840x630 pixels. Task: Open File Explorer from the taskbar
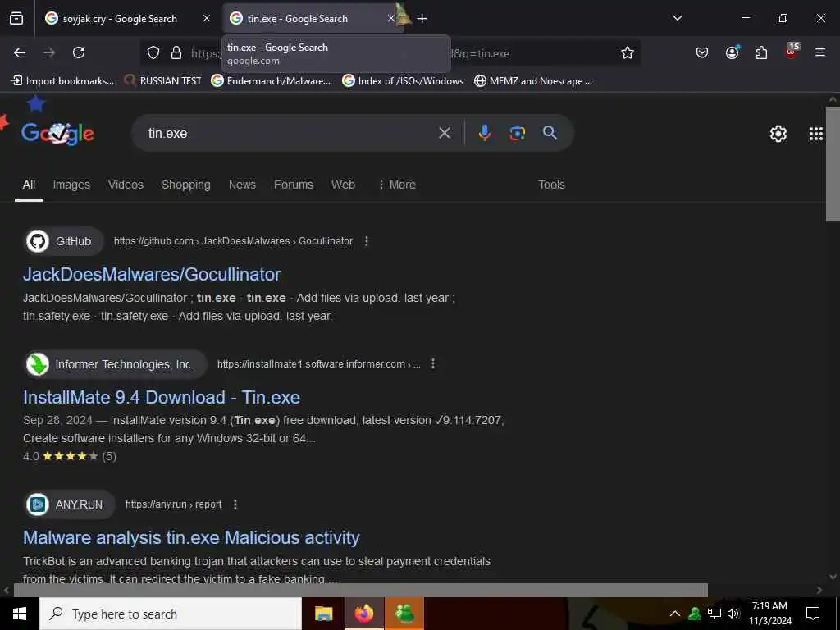coord(323,614)
